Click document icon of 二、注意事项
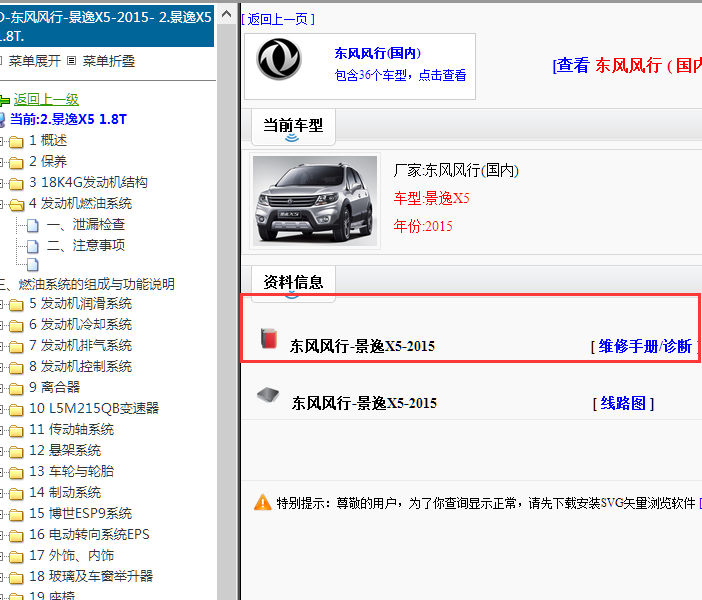Viewport: 702px width, 600px height. pyautogui.click(x=33, y=246)
